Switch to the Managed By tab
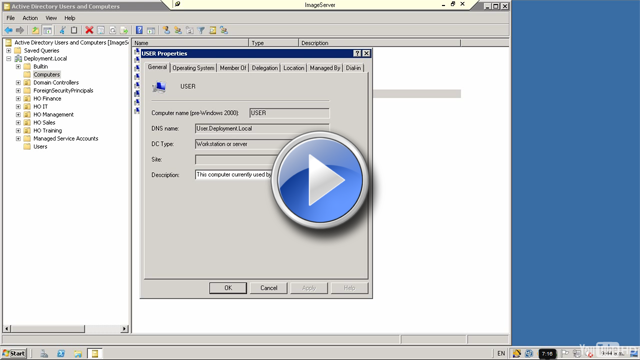 324,68
